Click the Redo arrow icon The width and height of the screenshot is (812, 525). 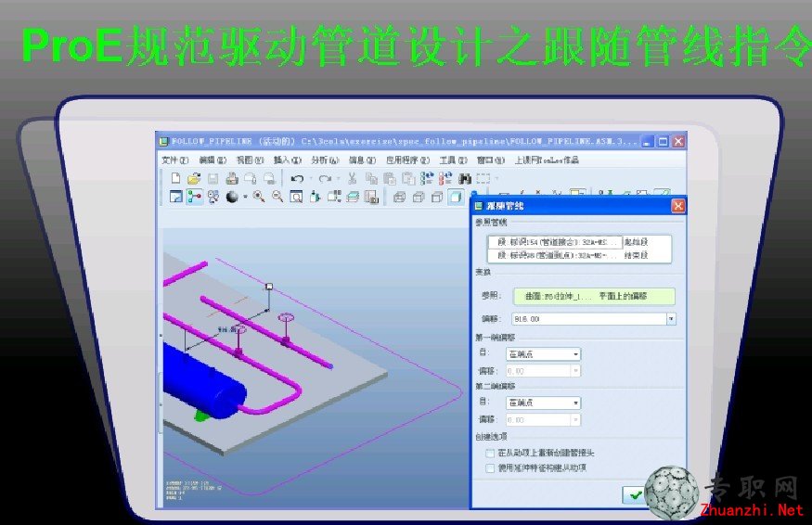coord(325,179)
